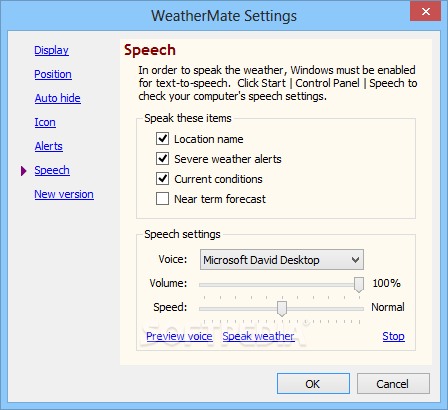
Task: Open the Alerts settings page
Action: (49, 146)
